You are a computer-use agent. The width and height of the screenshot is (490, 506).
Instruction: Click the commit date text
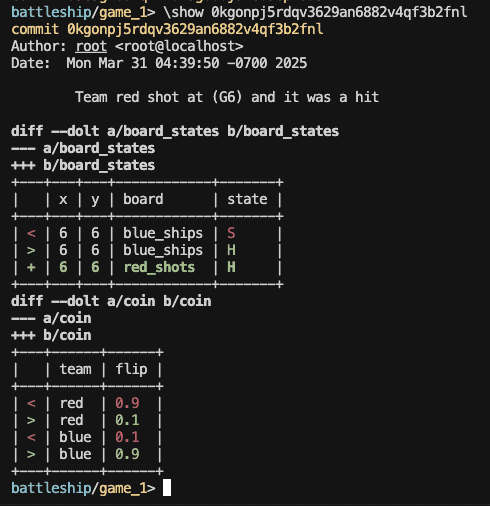tap(187, 63)
